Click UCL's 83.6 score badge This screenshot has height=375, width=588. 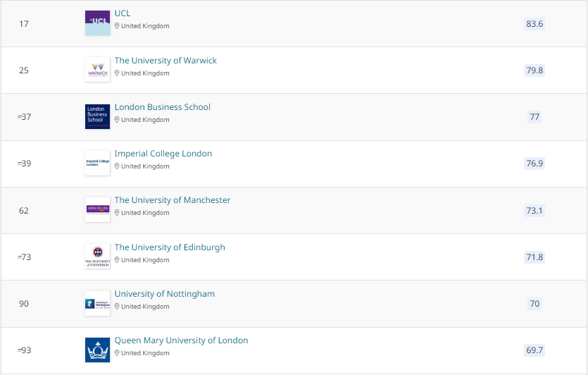pos(534,24)
